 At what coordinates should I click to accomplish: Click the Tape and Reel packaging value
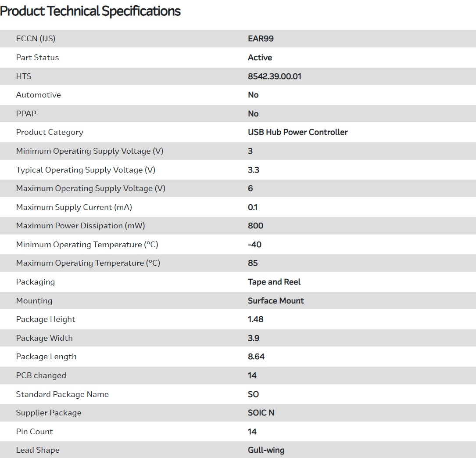tap(274, 282)
